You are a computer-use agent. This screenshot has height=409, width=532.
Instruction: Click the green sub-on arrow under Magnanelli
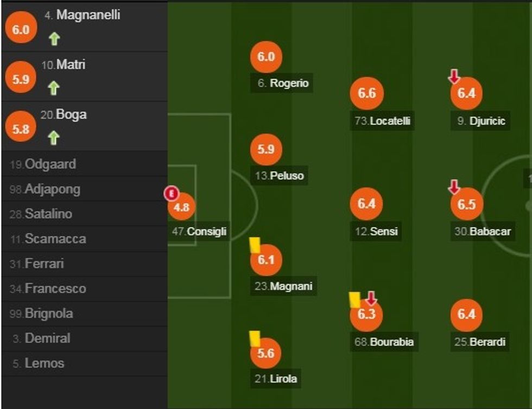tap(54, 39)
